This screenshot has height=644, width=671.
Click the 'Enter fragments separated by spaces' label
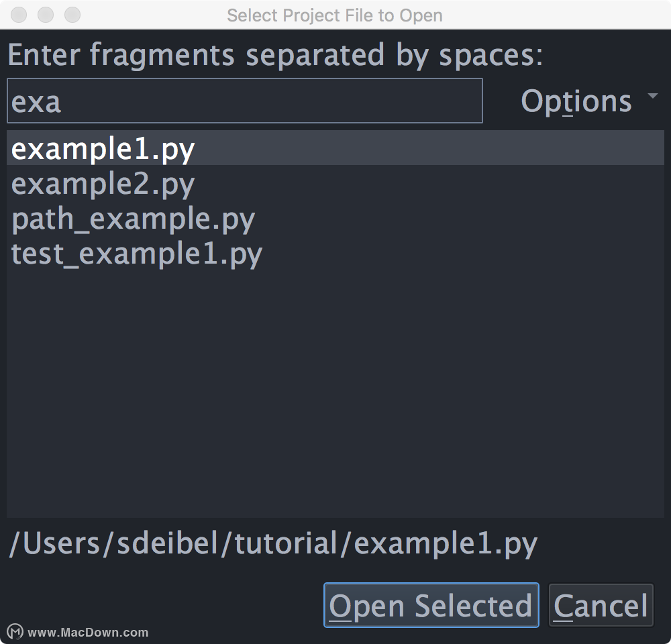click(275, 55)
